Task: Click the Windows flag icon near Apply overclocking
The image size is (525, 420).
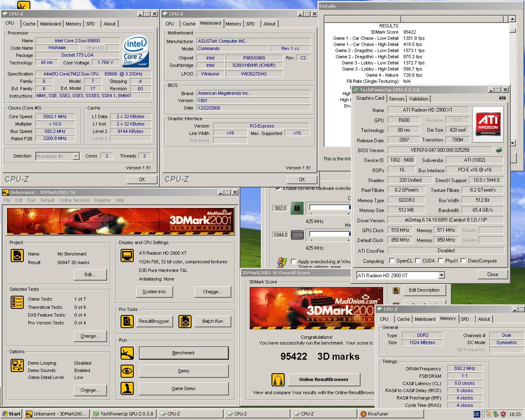Action: click(x=282, y=262)
